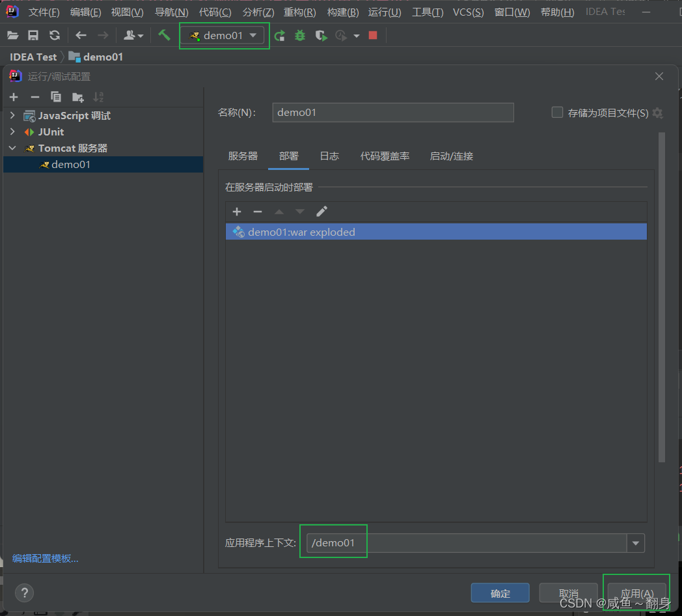Viewport: 682px width, 616px height.
Task: Stop the server with the red square icon
Action: click(x=373, y=35)
